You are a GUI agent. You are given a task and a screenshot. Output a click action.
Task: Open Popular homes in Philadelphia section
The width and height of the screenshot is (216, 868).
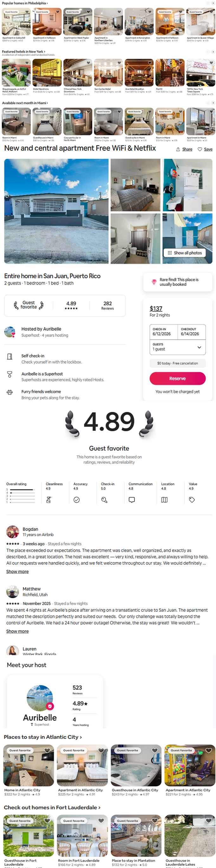click(x=25, y=3)
